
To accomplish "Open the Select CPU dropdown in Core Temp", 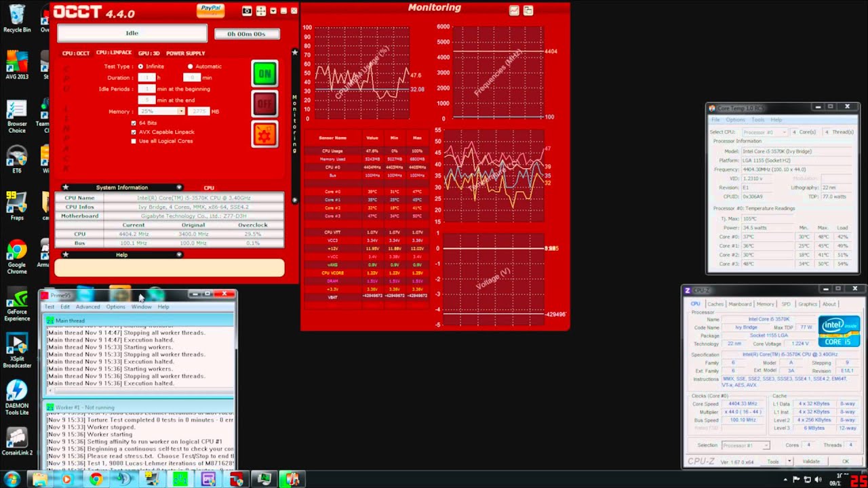I will 764,132.
